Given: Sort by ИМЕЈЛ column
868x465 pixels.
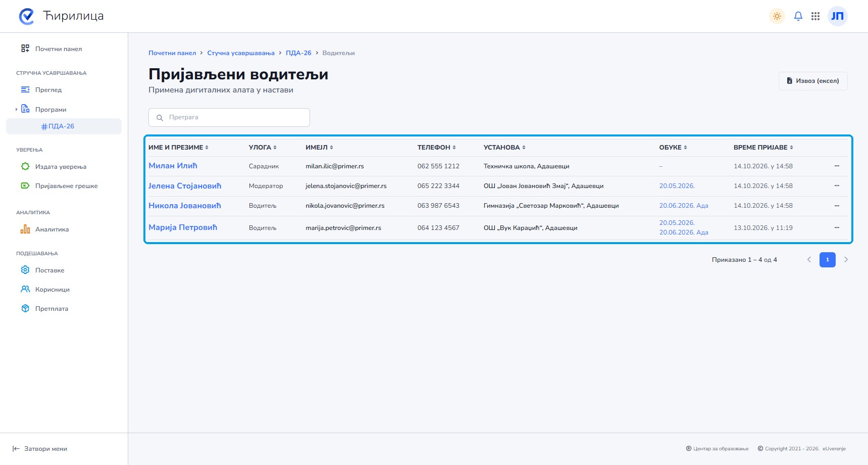Looking at the screenshot, I should (319, 148).
